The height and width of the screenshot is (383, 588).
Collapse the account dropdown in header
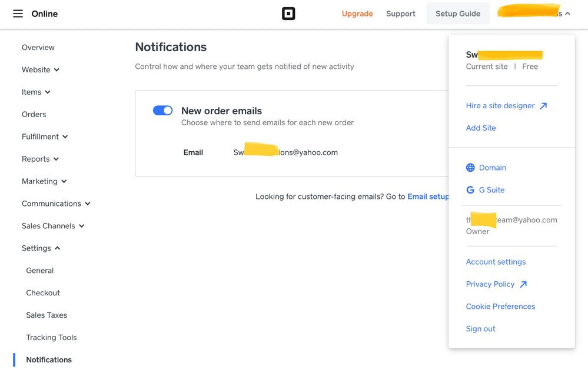567,14
